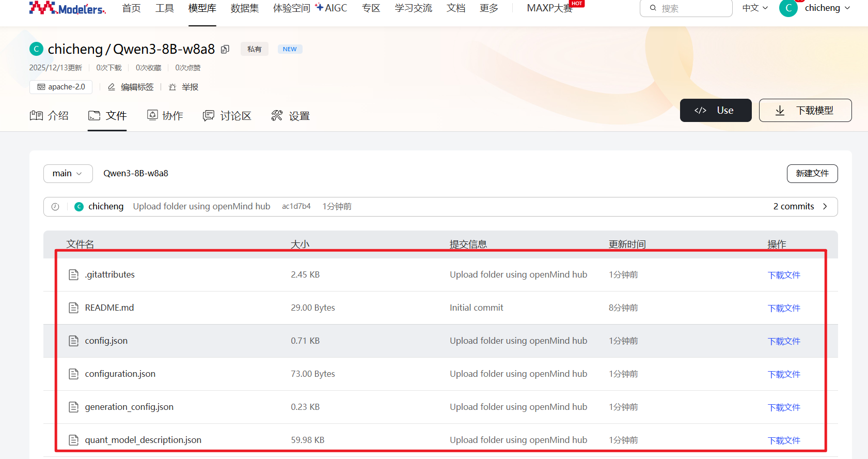
Task: Download config.json via 下载文件
Action: pyautogui.click(x=784, y=341)
